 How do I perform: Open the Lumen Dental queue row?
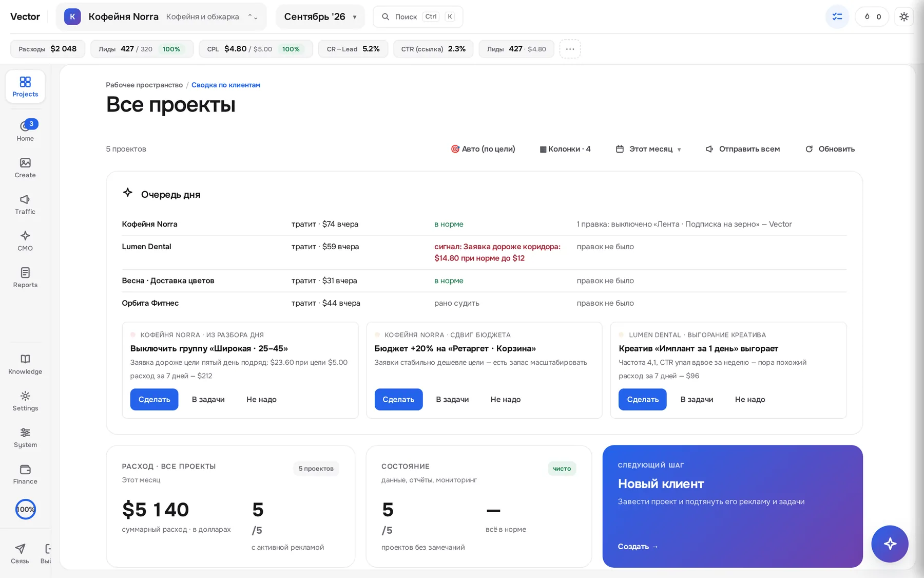click(x=484, y=252)
